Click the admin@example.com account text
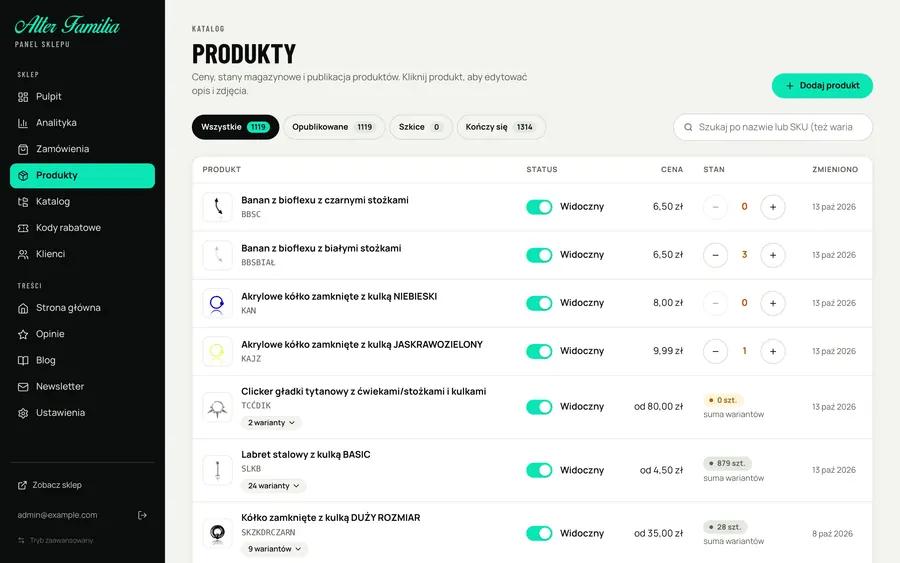Screen dimensions: 900x563 57,515
